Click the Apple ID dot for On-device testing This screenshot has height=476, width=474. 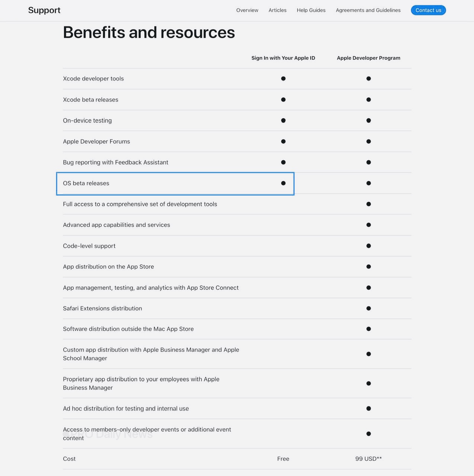click(283, 120)
